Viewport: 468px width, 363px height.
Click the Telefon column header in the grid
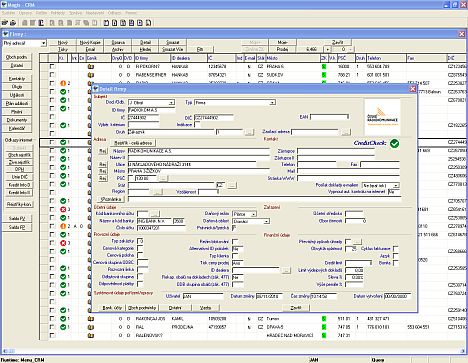386,58
